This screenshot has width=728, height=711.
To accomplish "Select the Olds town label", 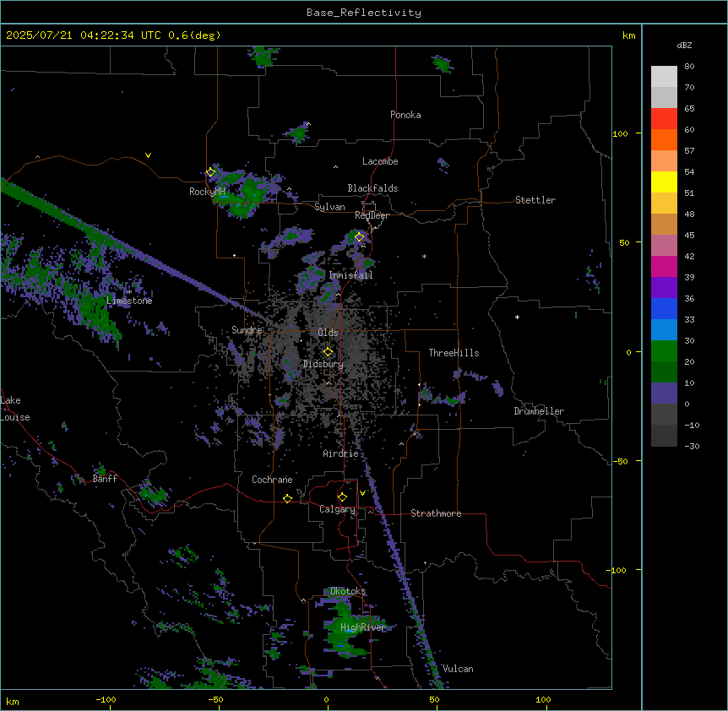I will [x=328, y=333].
